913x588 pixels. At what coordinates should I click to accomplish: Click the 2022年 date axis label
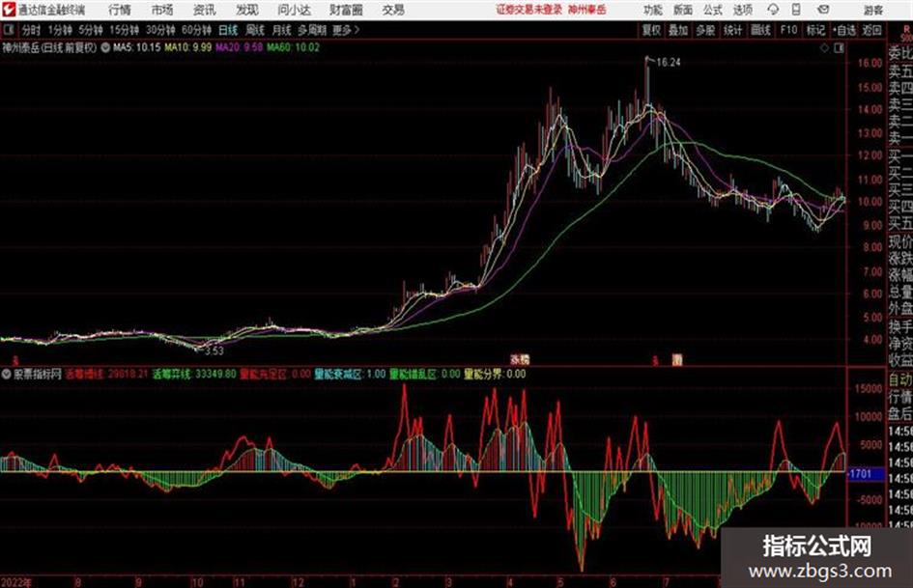pos(15,582)
